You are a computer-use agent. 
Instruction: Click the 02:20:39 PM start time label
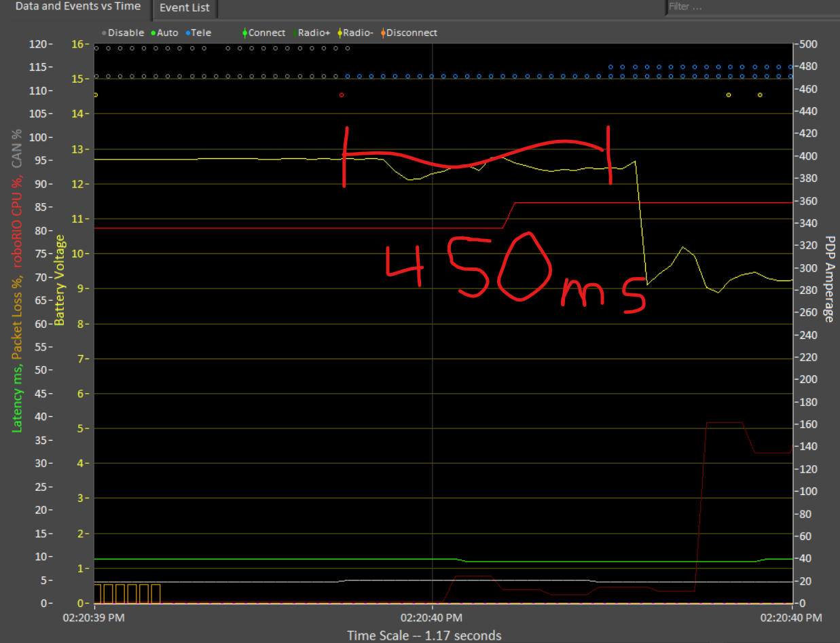click(94, 618)
